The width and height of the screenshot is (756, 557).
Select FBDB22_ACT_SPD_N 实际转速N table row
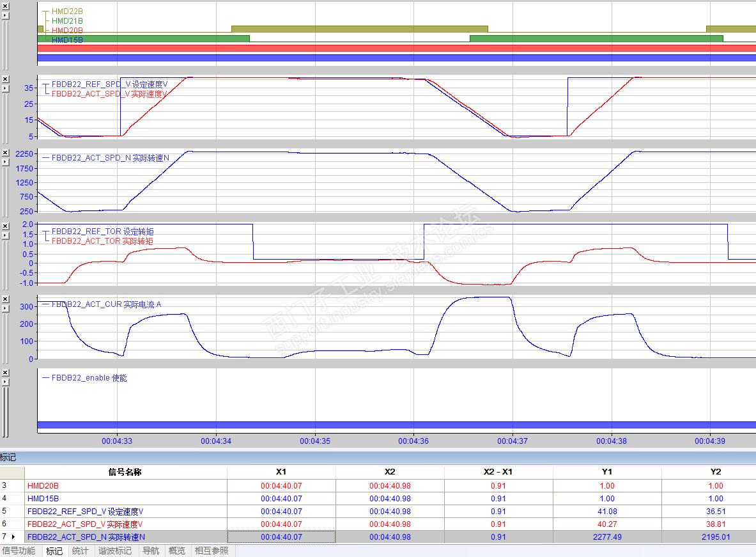point(378,537)
